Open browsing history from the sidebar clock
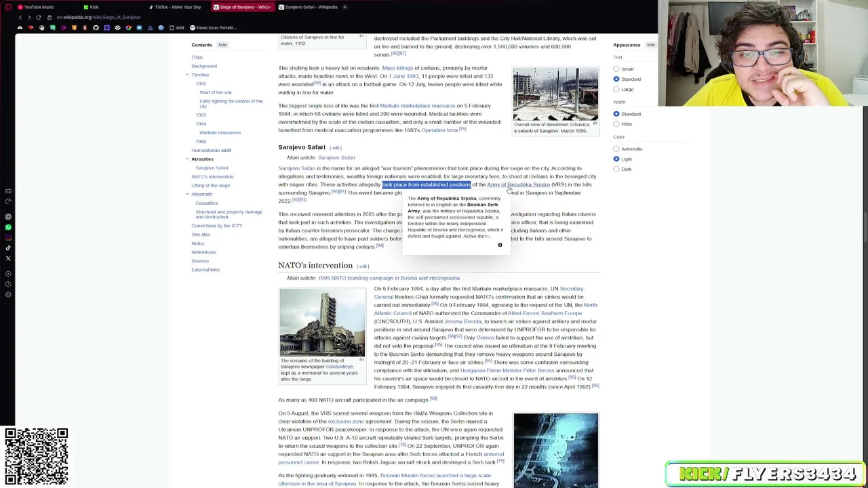Image resolution: width=868 pixels, height=488 pixels. 8,284
